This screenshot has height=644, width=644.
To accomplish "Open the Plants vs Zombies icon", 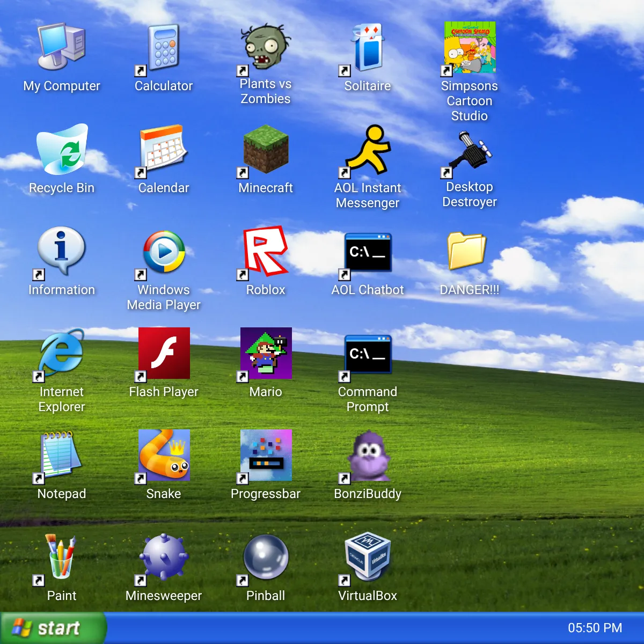I will 266,48.
